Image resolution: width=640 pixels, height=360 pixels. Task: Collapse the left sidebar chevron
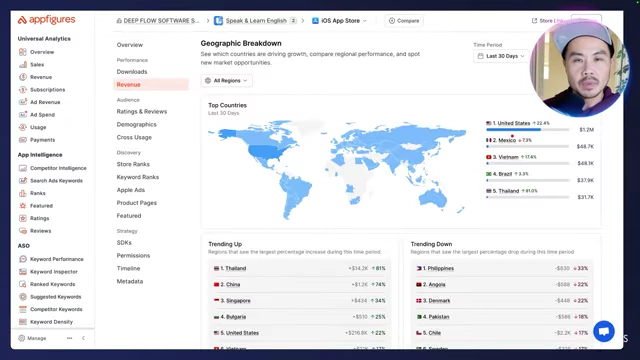coord(83,338)
